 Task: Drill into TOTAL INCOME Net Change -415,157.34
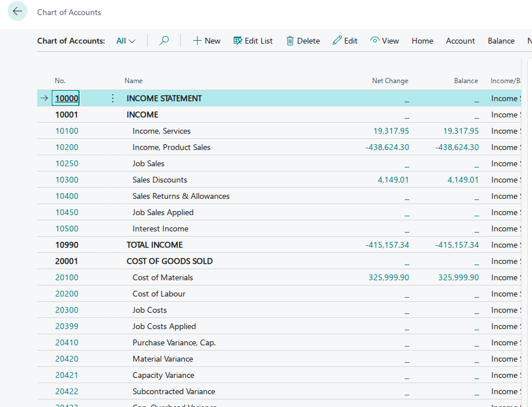click(387, 245)
